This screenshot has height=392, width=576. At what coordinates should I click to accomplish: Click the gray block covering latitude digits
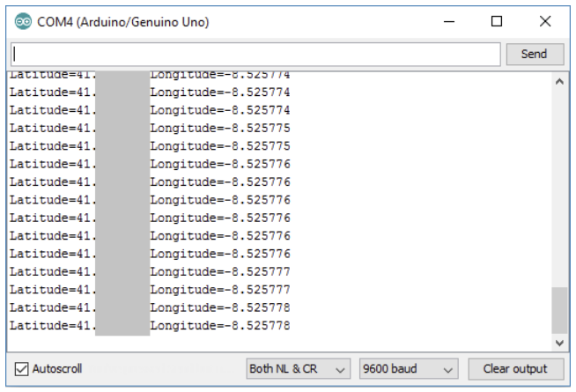(122, 203)
